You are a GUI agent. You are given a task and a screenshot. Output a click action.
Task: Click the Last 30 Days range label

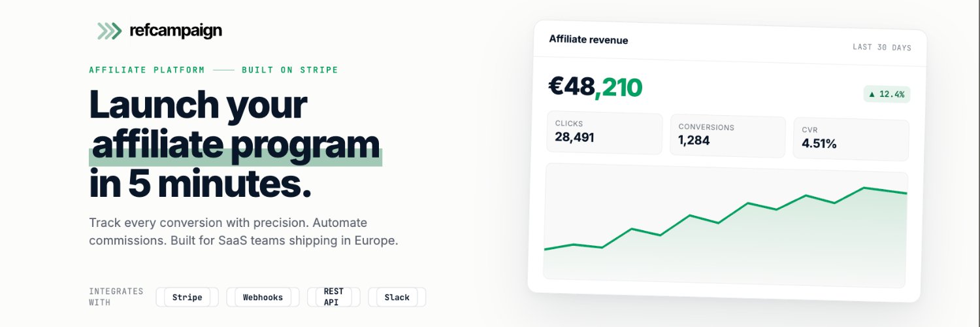(x=882, y=47)
